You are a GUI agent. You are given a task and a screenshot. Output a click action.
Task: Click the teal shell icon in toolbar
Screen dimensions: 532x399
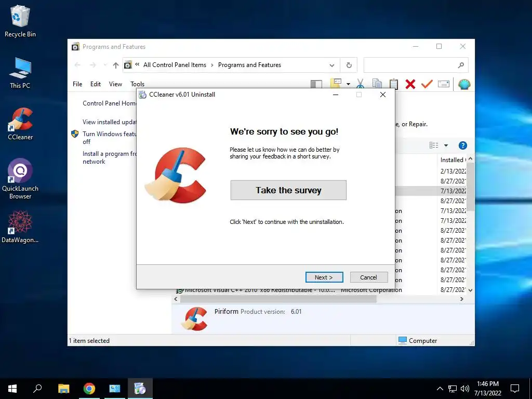point(464,84)
